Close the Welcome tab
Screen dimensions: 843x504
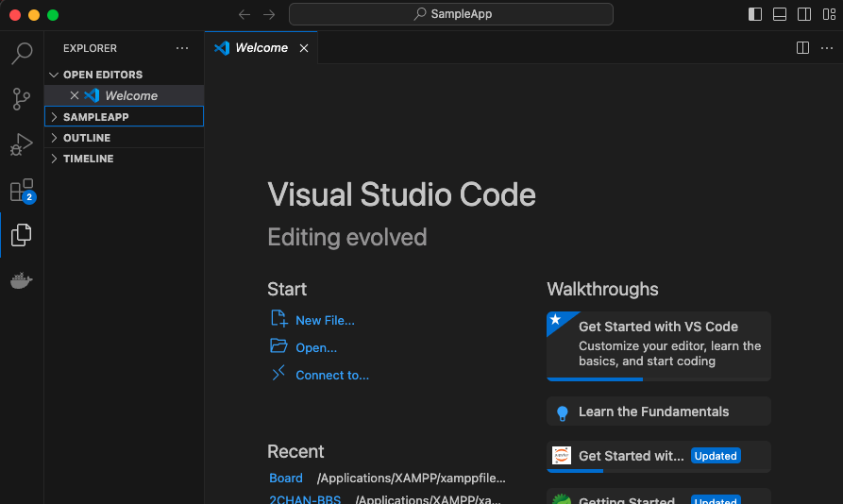tap(304, 48)
